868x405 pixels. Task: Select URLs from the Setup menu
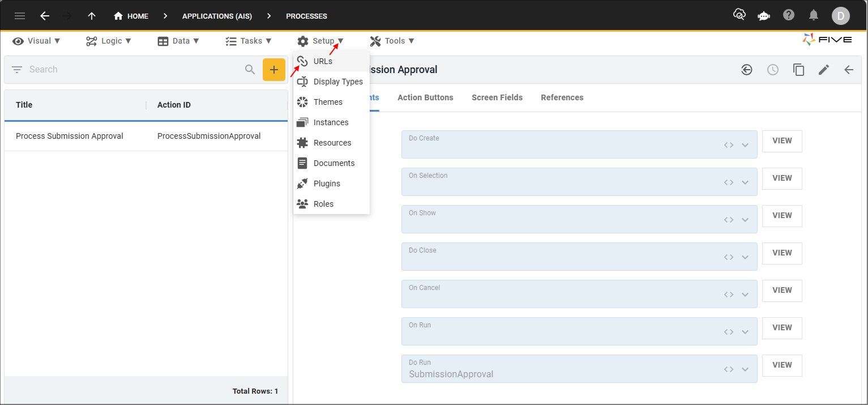[323, 61]
